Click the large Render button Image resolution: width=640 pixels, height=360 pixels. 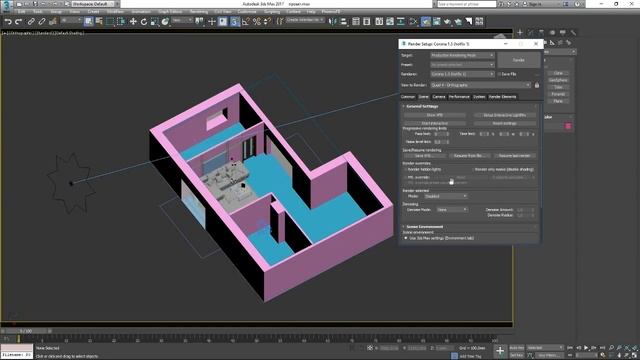pyautogui.click(x=519, y=60)
